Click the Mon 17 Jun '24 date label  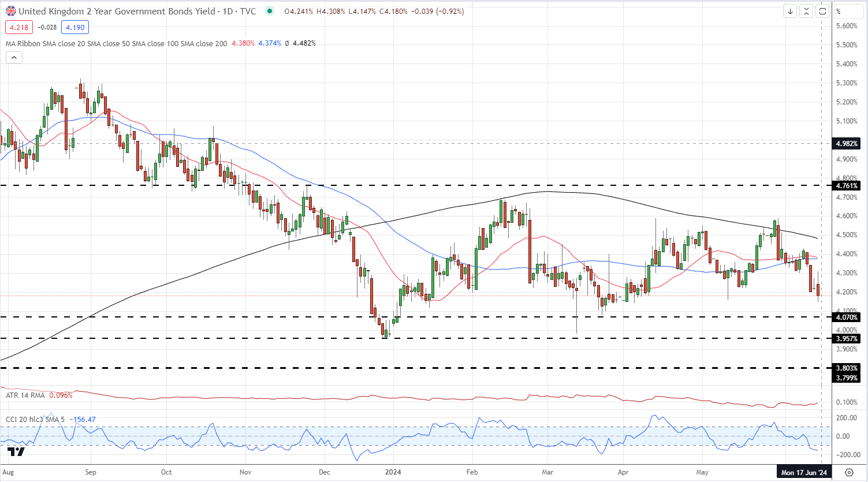click(804, 472)
